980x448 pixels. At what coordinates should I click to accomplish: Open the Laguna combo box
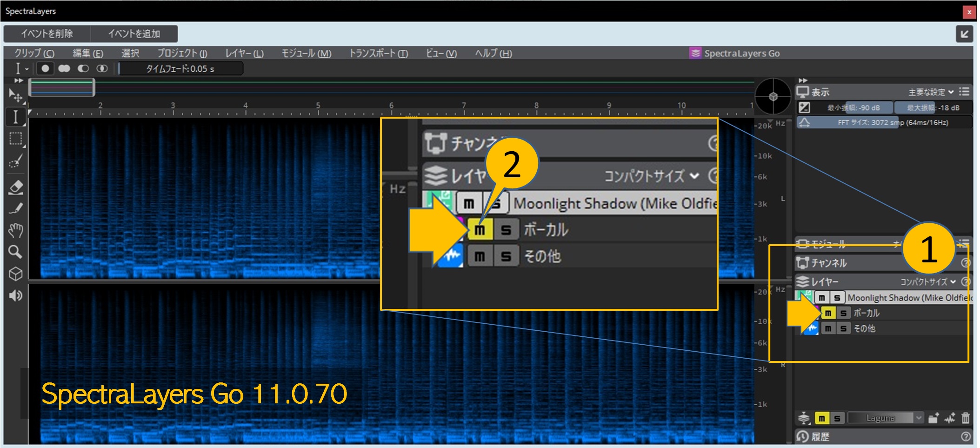pos(886,418)
